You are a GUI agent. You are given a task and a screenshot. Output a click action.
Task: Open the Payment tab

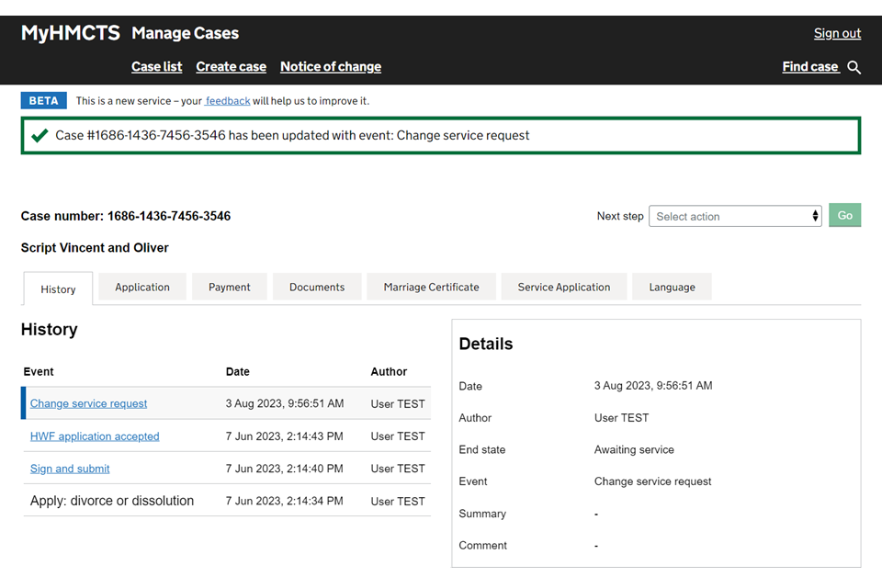(230, 287)
